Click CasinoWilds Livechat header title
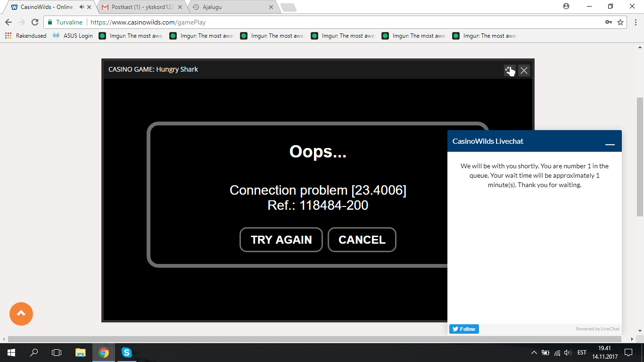644x362 pixels. pos(488,141)
